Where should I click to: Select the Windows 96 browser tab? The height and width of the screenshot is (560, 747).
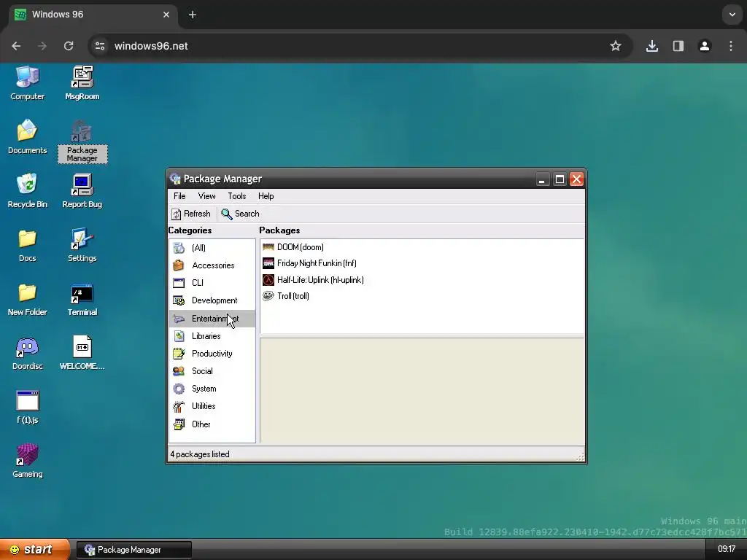[x=93, y=15]
